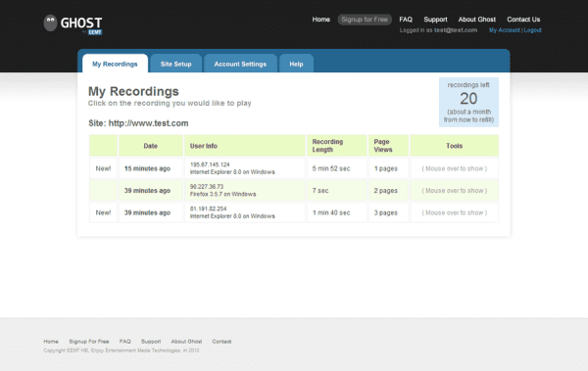This screenshot has height=371, width=588.
Task: Click the Logout link
Action: [532, 30]
